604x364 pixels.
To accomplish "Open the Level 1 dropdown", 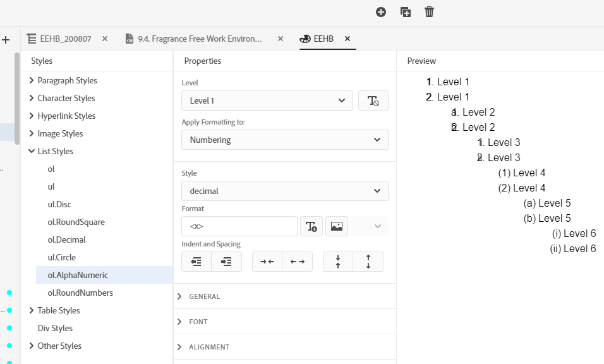I will (267, 100).
